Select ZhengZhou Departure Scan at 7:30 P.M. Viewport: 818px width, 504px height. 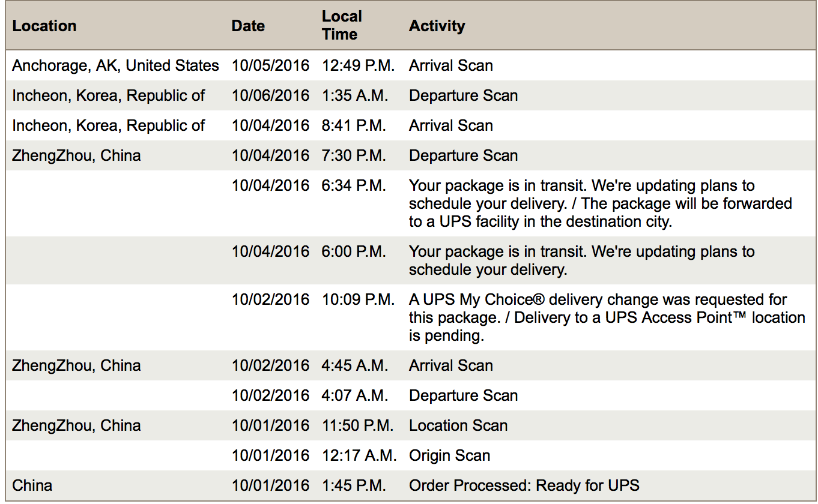(409, 155)
